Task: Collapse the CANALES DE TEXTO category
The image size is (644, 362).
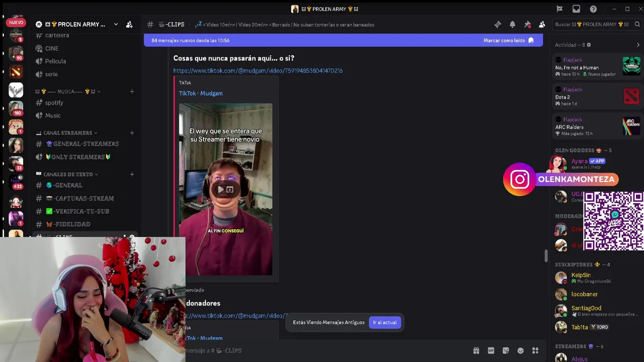Action: (x=67, y=174)
